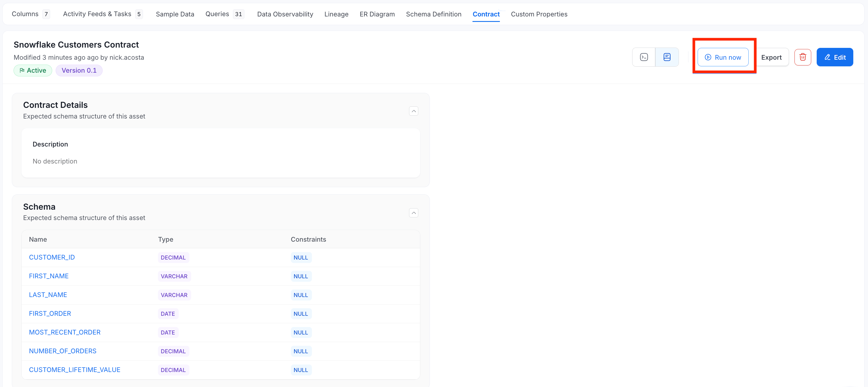Image resolution: width=868 pixels, height=387 pixels.
Task: Click the Version 0.1 badge
Action: pos(79,70)
